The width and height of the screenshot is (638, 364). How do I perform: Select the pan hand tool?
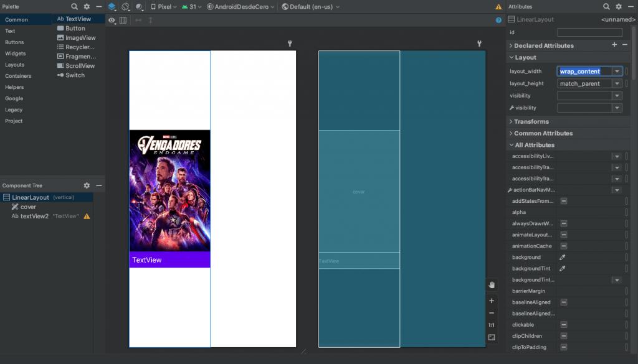(492, 285)
